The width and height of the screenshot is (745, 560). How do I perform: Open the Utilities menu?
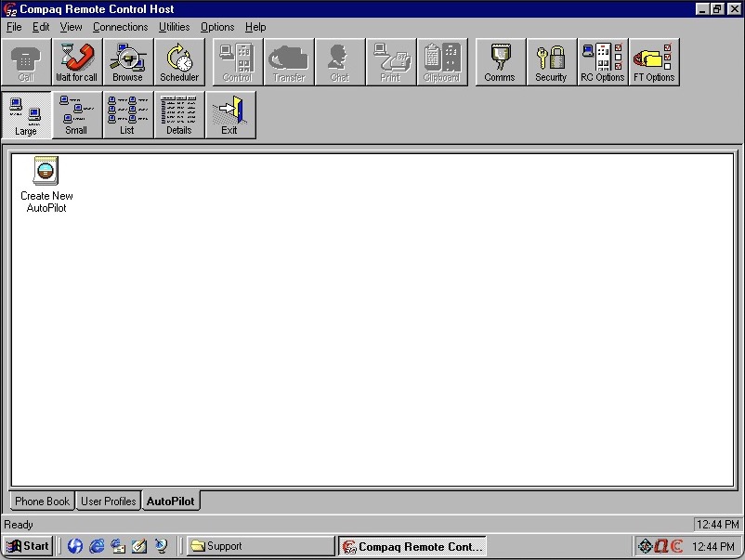(174, 27)
